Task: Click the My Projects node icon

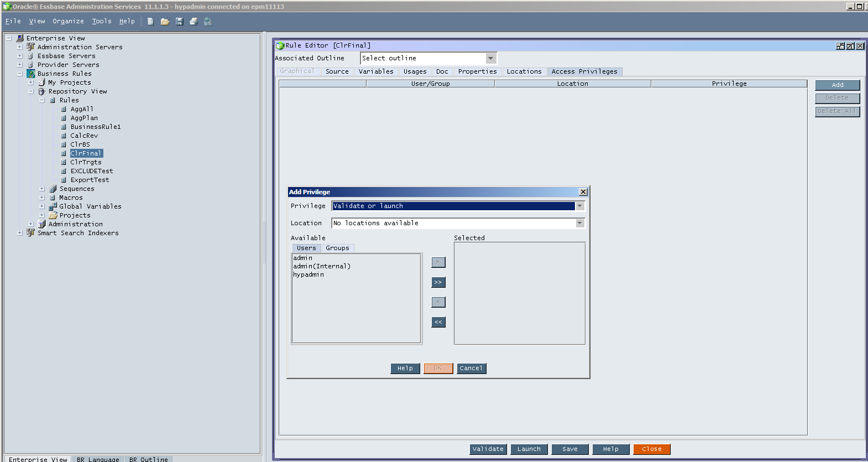Action: point(41,82)
